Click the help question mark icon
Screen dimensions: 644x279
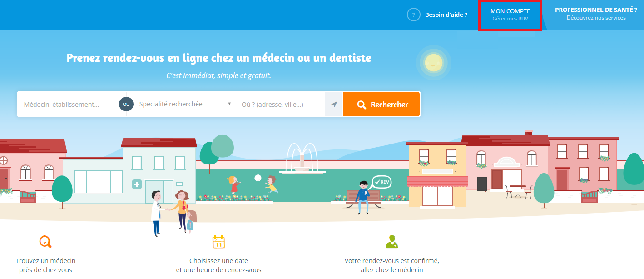tap(413, 15)
